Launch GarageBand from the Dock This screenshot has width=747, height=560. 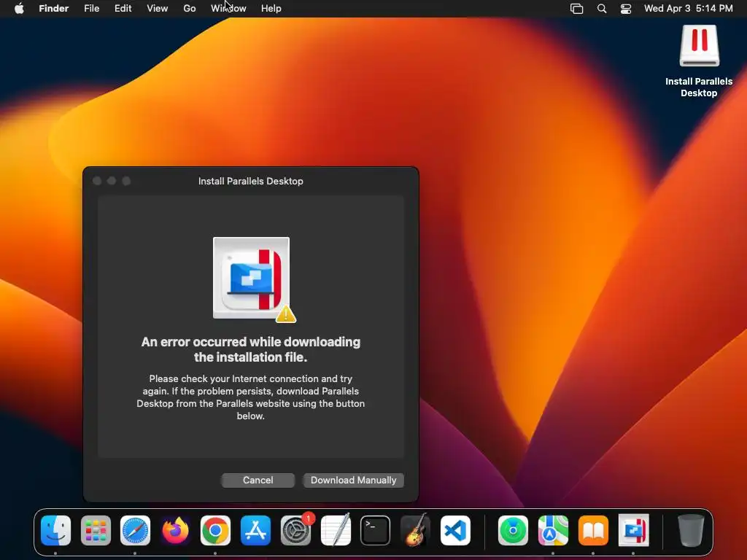[x=415, y=530]
